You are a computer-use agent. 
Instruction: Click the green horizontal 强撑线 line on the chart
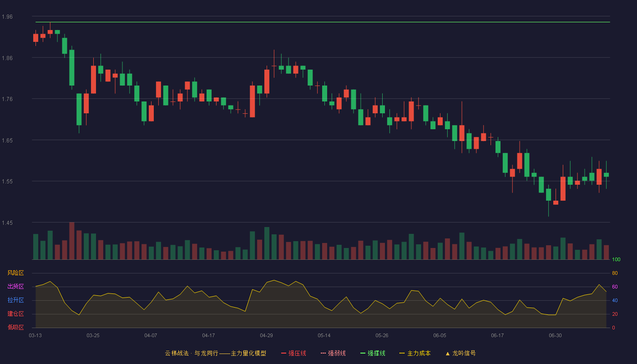[323, 22]
